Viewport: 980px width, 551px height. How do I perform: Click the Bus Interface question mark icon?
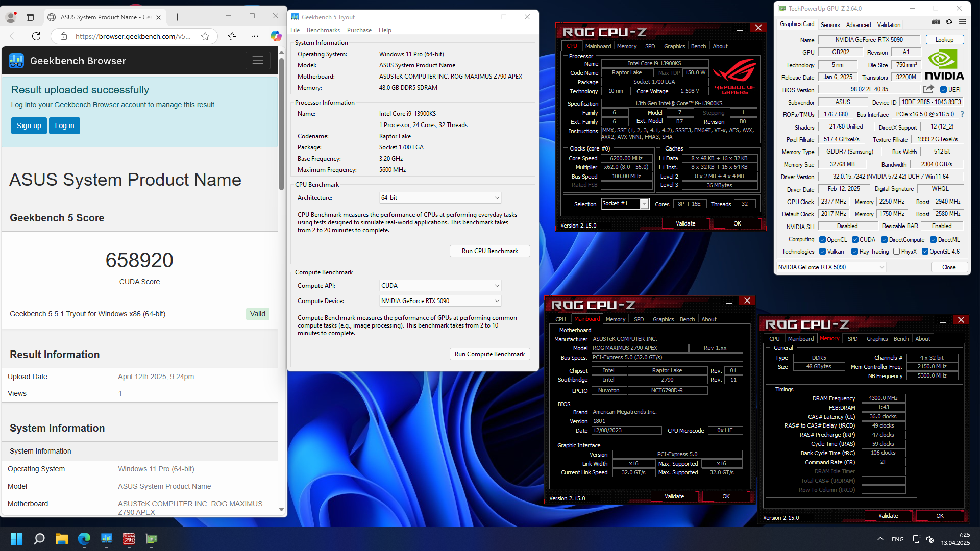point(962,114)
